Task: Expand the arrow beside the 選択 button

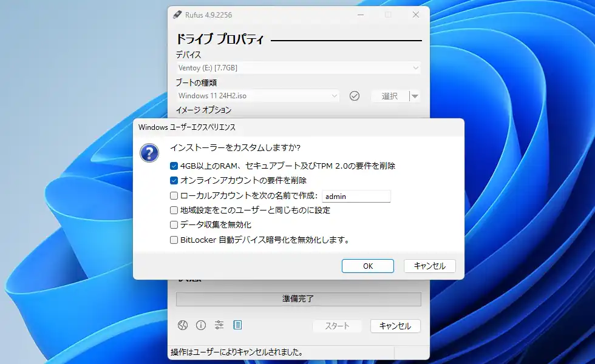Action: coord(415,96)
